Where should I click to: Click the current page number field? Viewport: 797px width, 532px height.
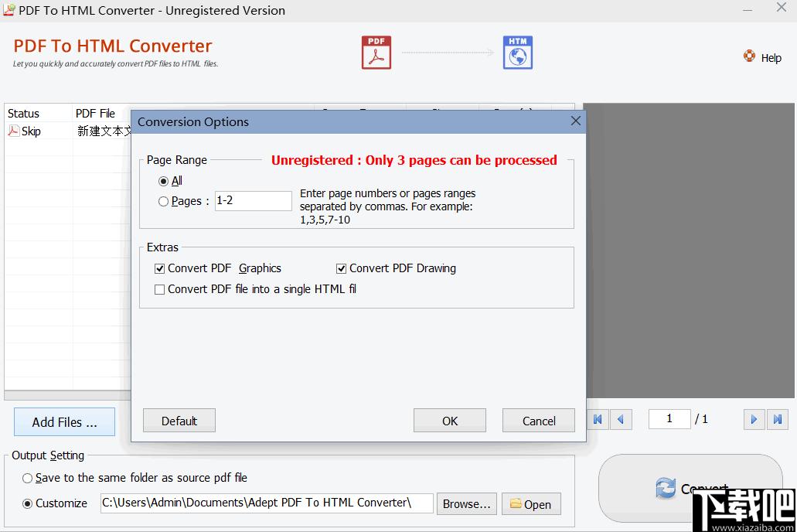[669, 419]
